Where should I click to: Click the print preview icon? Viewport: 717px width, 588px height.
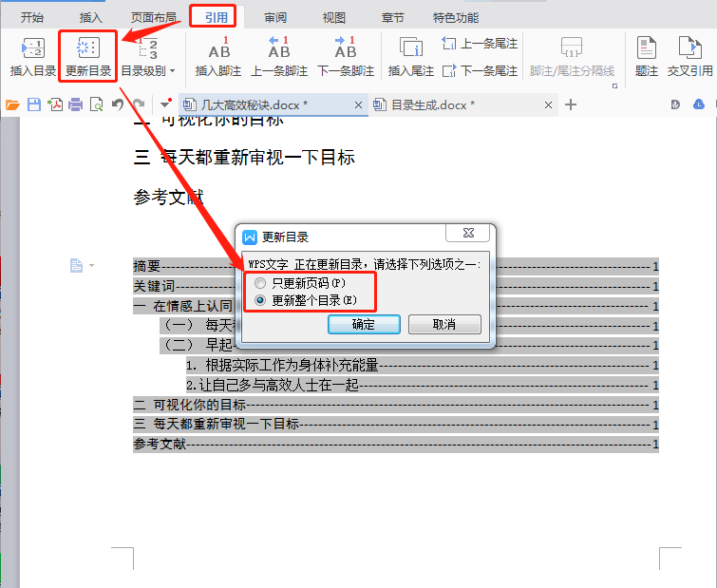[97, 105]
